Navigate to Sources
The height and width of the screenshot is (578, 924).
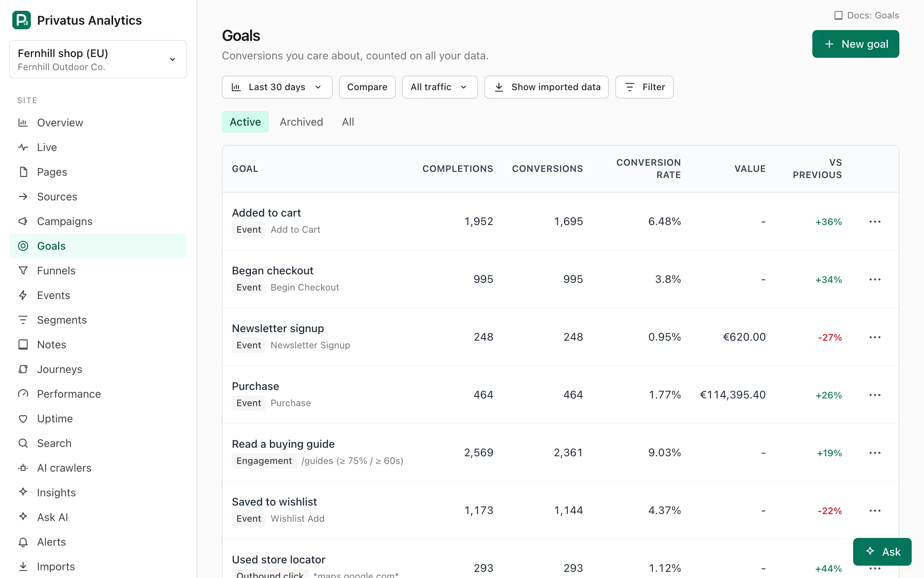pyautogui.click(x=98, y=197)
